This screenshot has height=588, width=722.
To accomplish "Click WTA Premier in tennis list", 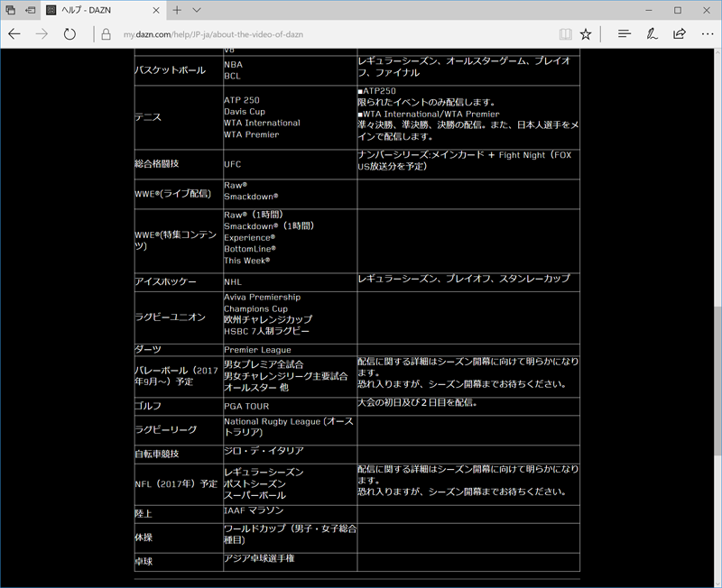I will coord(252,134).
